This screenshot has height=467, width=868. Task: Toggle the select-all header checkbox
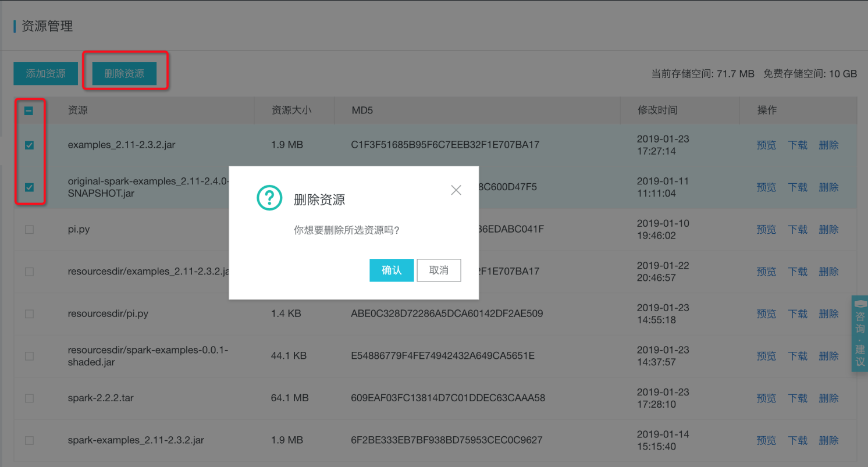click(x=29, y=110)
